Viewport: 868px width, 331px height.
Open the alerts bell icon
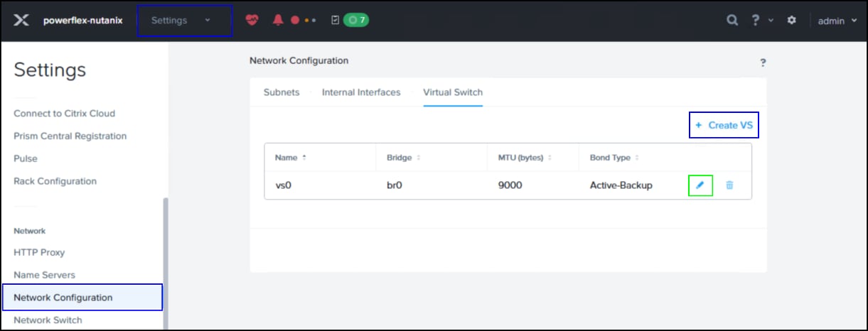click(278, 21)
